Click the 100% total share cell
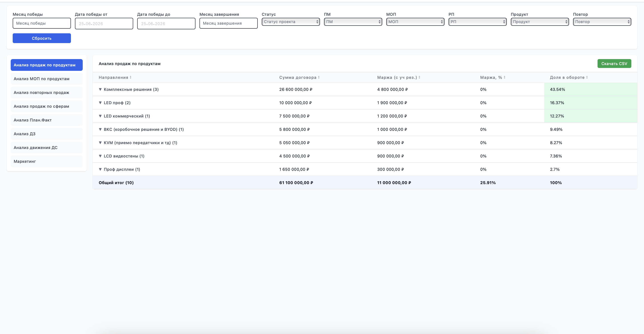 pyautogui.click(x=556, y=183)
